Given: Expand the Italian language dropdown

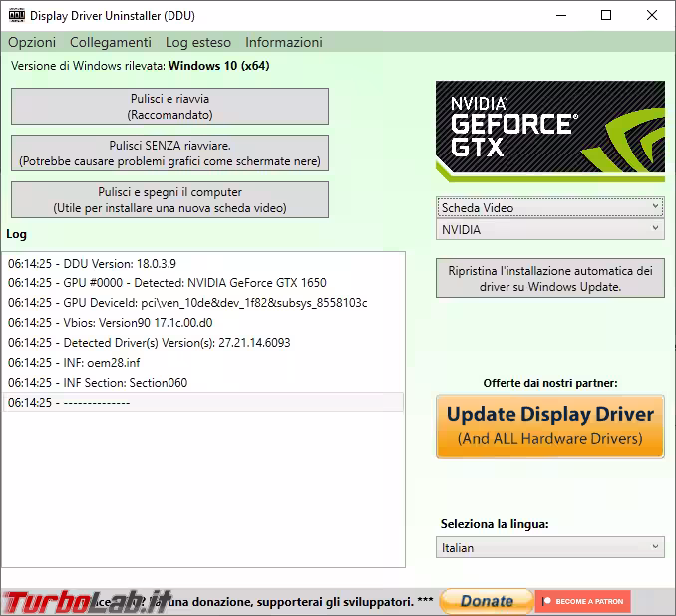Looking at the screenshot, I should pyautogui.click(x=549, y=547).
